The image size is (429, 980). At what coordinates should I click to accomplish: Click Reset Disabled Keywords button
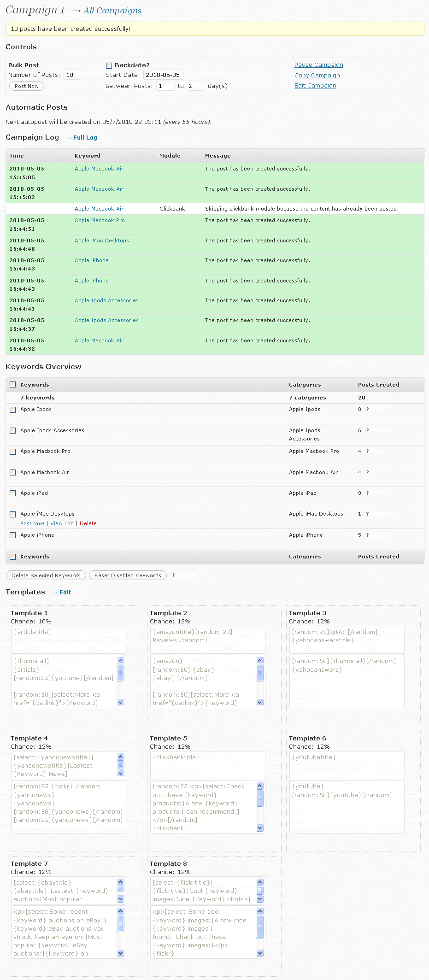pyautogui.click(x=128, y=575)
